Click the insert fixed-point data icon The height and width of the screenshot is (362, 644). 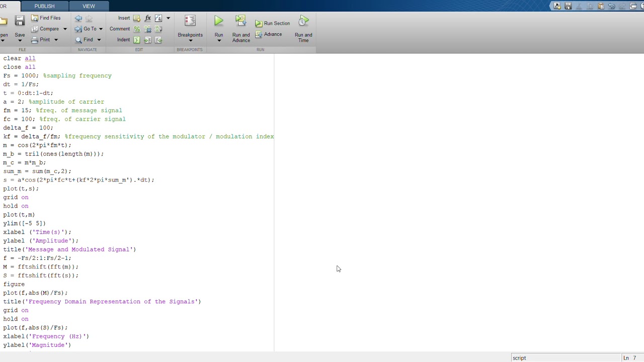pyautogui.click(x=158, y=18)
